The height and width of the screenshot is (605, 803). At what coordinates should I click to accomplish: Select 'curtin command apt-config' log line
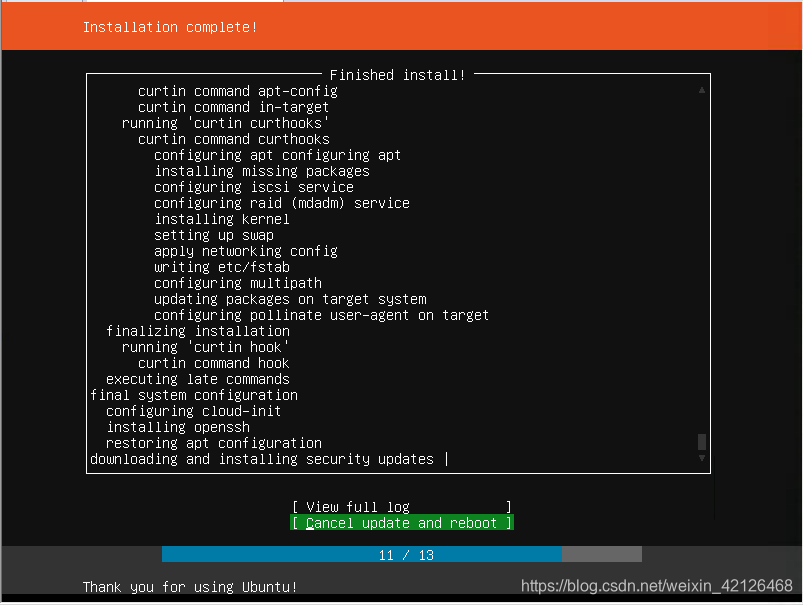coord(238,91)
